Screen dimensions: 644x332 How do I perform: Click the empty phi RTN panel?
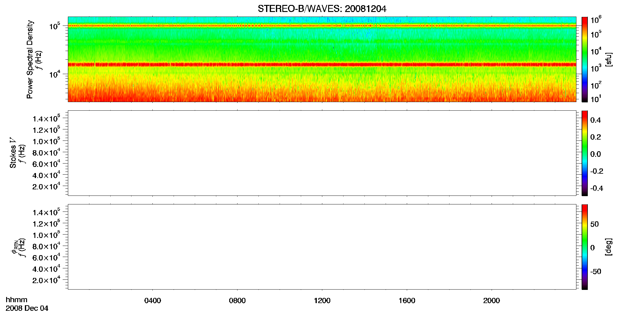pos(322,247)
